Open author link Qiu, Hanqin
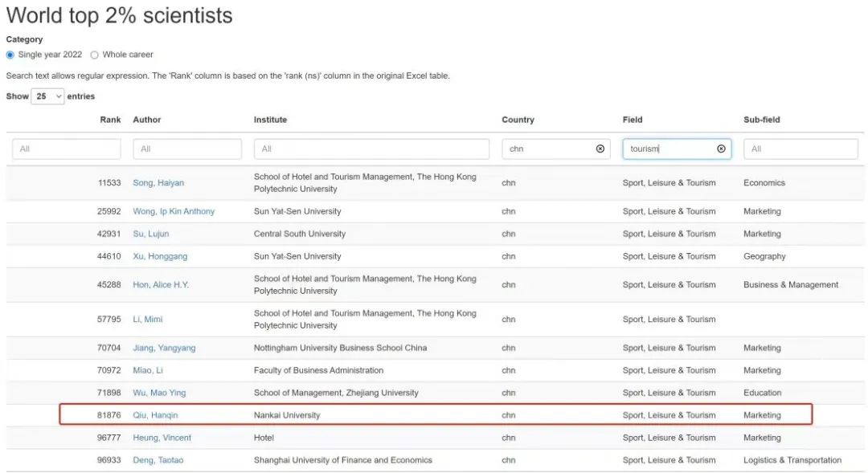The height and width of the screenshot is (473, 868). (155, 415)
